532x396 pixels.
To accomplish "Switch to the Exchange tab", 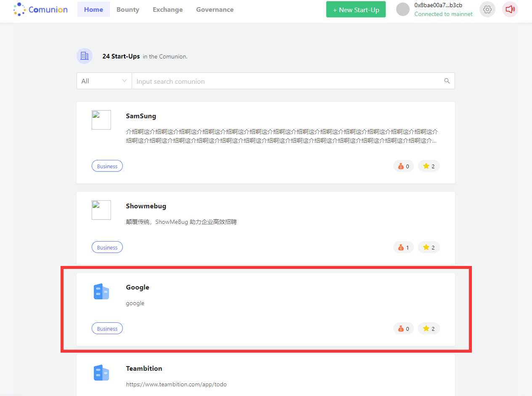I will click(x=168, y=9).
